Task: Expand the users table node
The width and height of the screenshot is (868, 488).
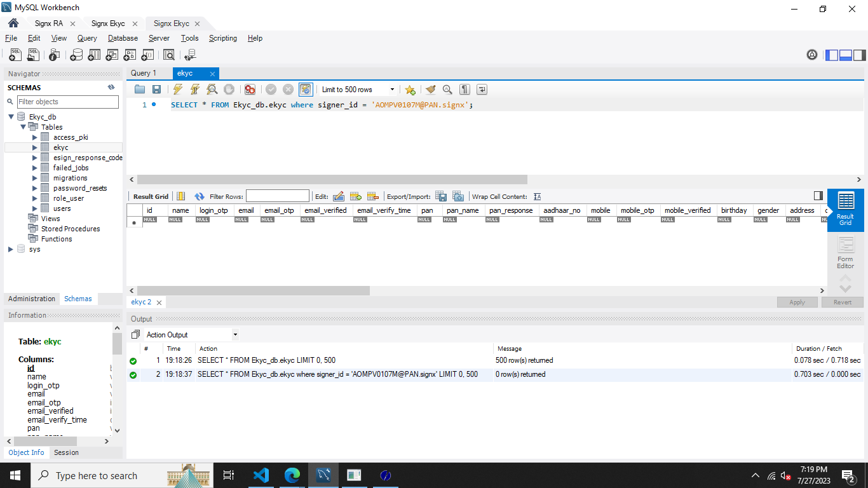Action: tap(35, 208)
